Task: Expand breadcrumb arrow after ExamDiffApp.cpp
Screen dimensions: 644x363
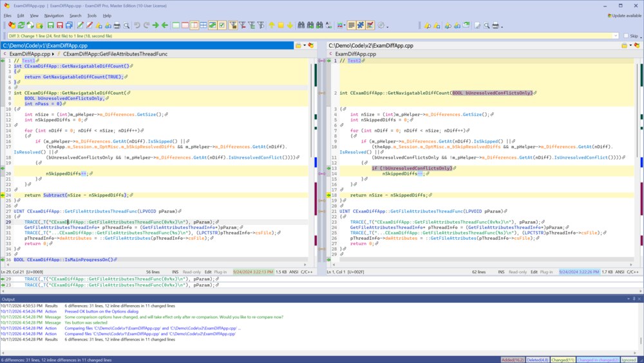Action: tap(53, 54)
